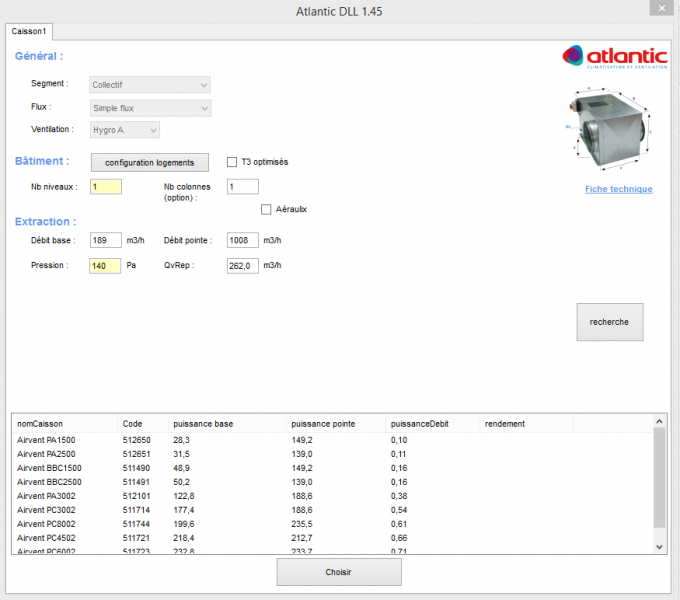Click puissance base value 122,8

[184, 496]
